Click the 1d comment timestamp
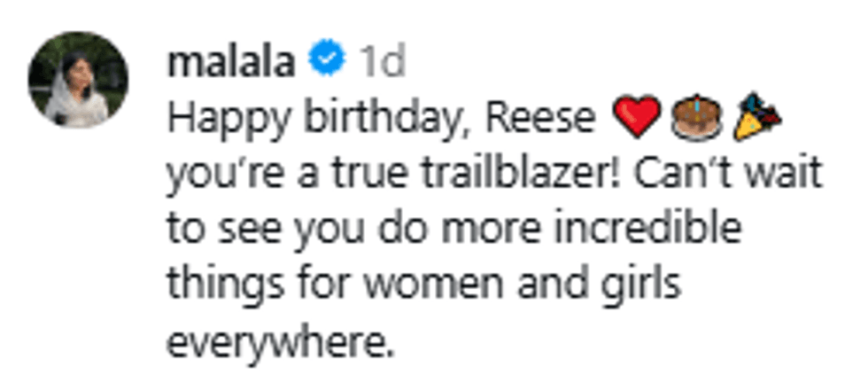Screen dimensions: 868x391 381,62
